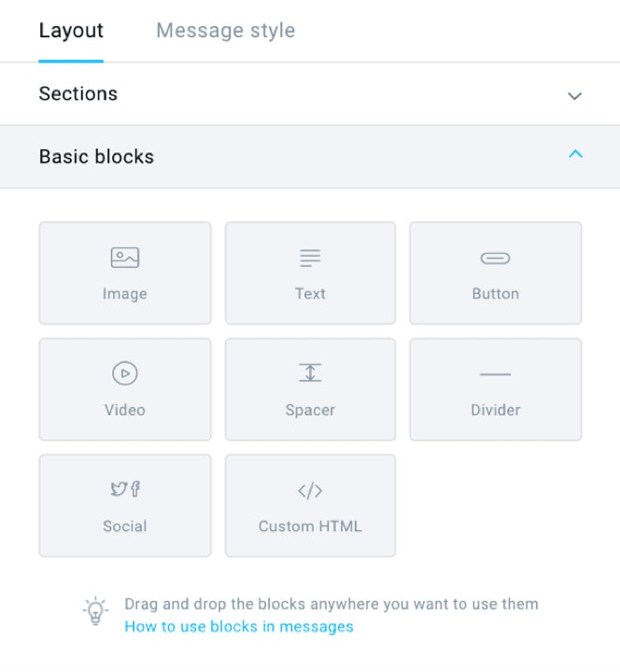Switch to the Layout tab

tap(71, 31)
